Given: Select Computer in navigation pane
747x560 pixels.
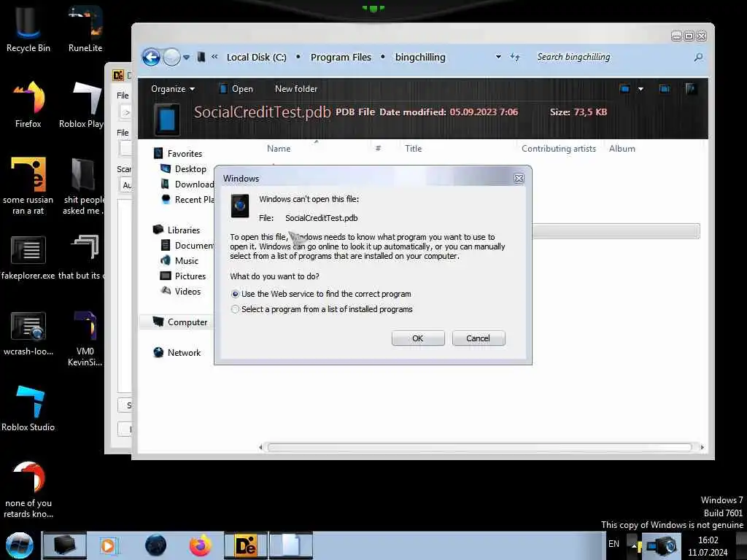Looking at the screenshot, I should pos(180,322).
